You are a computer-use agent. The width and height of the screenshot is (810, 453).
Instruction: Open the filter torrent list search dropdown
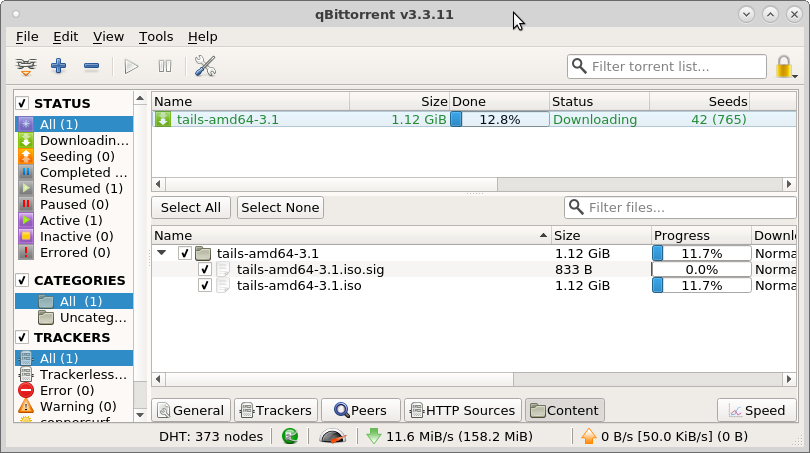point(579,67)
